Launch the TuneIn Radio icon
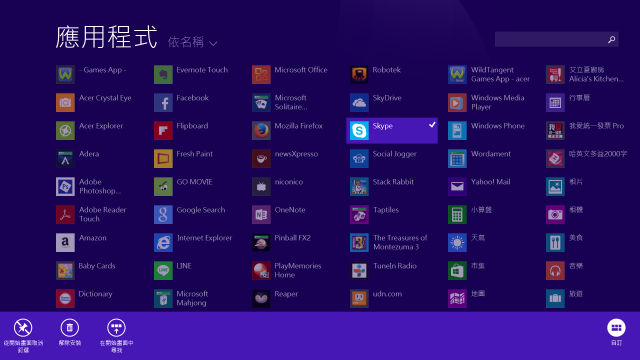 pyautogui.click(x=359, y=270)
